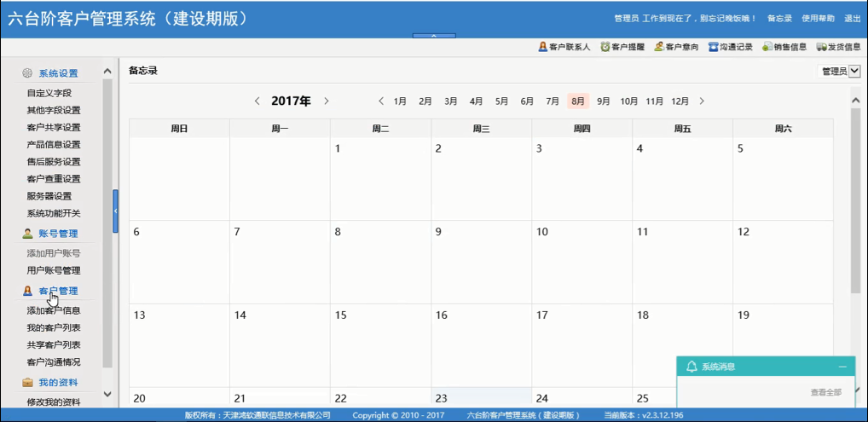The width and height of the screenshot is (868, 422).
Task: Click the 我的资料 briefcase icon in sidebar
Action: (27, 383)
